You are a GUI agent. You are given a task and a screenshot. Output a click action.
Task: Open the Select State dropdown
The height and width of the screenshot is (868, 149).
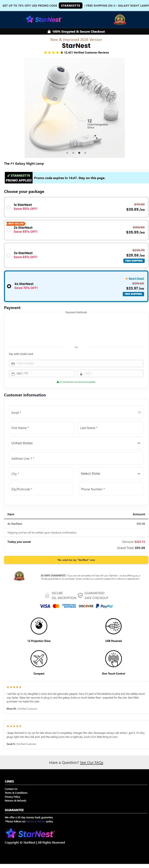coord(111,474)
